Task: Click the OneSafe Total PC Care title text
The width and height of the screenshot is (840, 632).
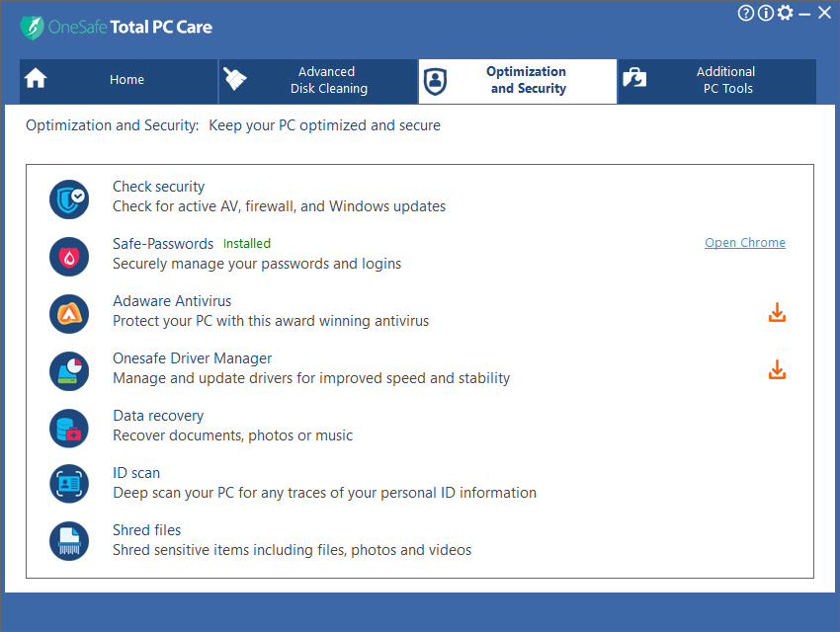Action: pos(130,27)
